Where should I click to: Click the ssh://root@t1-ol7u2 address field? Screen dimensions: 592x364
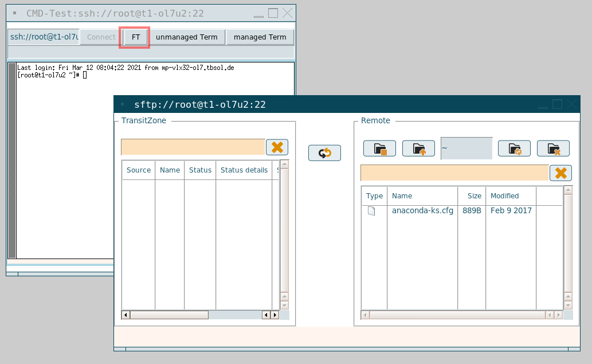(x=44, y=37)
